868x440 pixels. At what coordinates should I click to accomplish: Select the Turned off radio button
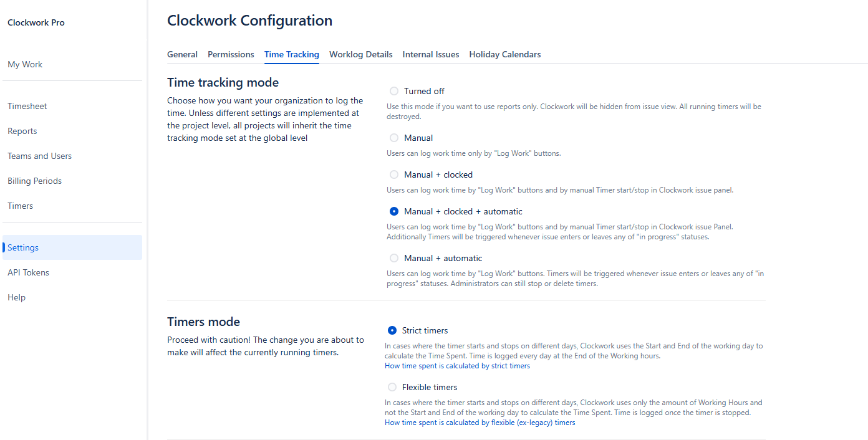(x=394, y=91)
